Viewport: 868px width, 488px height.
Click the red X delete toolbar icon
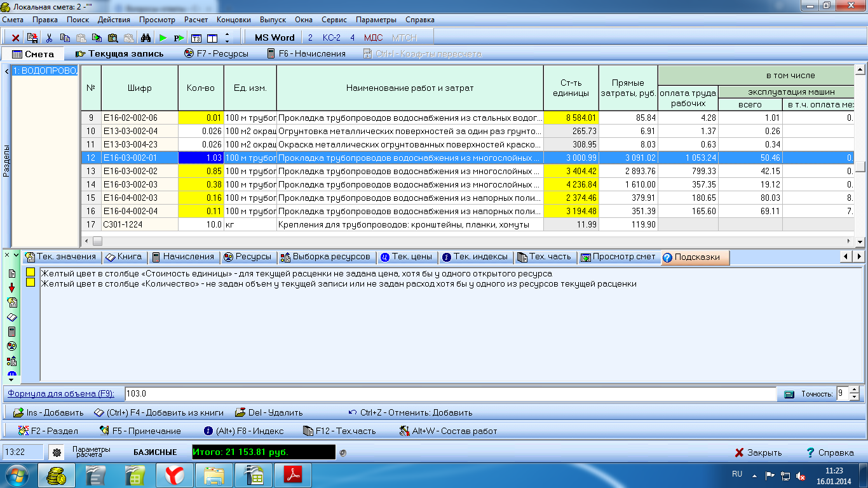click(x=15, y=38)
